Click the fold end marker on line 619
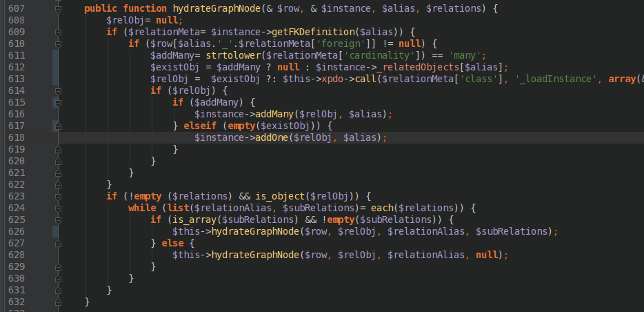Image resolution: width=644 pixels, height=312 pixels. point(58,149)
